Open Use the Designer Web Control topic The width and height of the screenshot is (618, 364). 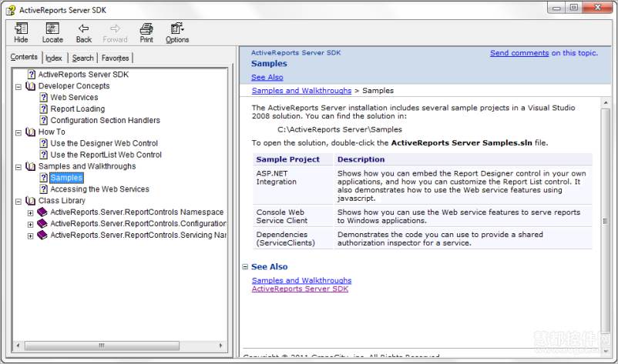coord(104,143)
